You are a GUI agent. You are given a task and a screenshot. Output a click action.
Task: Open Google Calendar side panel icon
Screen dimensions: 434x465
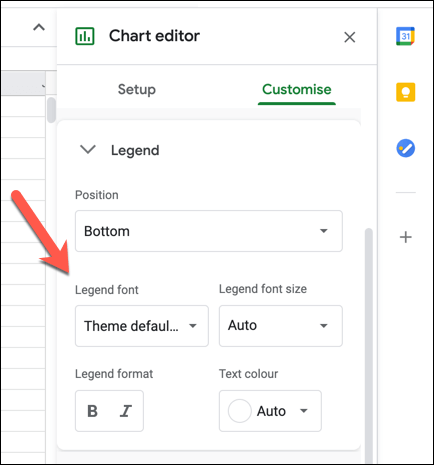405,36
